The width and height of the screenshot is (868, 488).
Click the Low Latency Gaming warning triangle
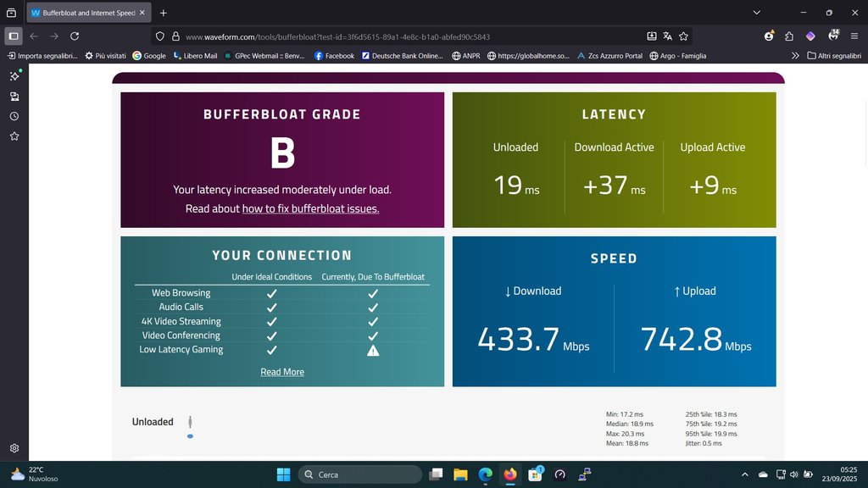click(x=372, y=350)
